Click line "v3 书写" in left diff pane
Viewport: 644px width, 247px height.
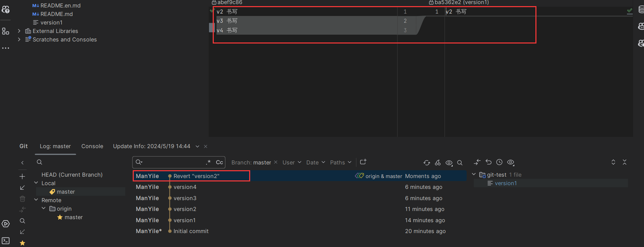(227, 21)
